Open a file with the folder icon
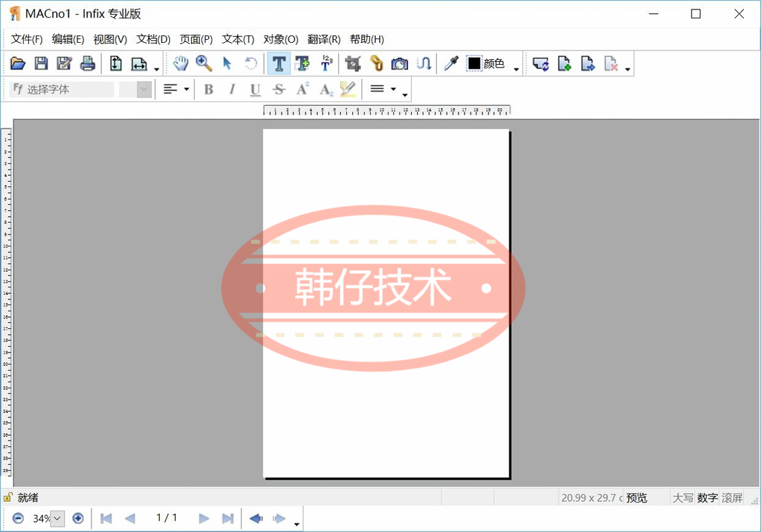Image resolution: width=761 pixels, height=532 pixels. coord(18,63)
